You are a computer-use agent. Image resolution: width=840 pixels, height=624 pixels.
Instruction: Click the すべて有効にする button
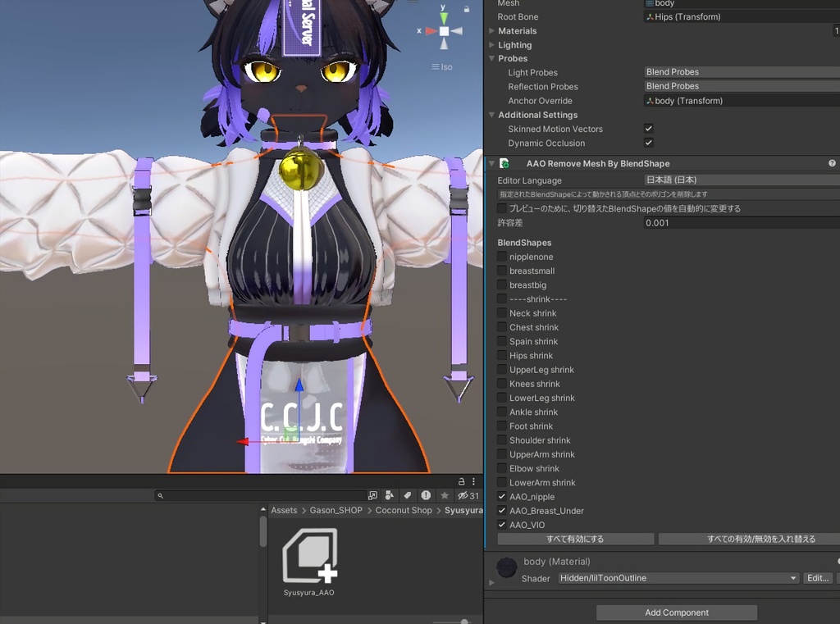point(575,539)
